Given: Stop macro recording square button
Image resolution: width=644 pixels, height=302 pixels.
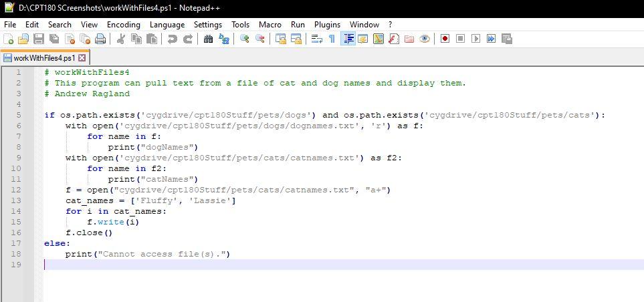Looking at the screenshot, I should tap(460, 39).
